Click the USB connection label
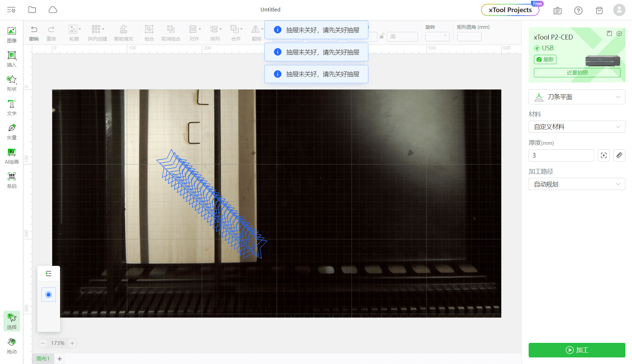 click(548, 48)
